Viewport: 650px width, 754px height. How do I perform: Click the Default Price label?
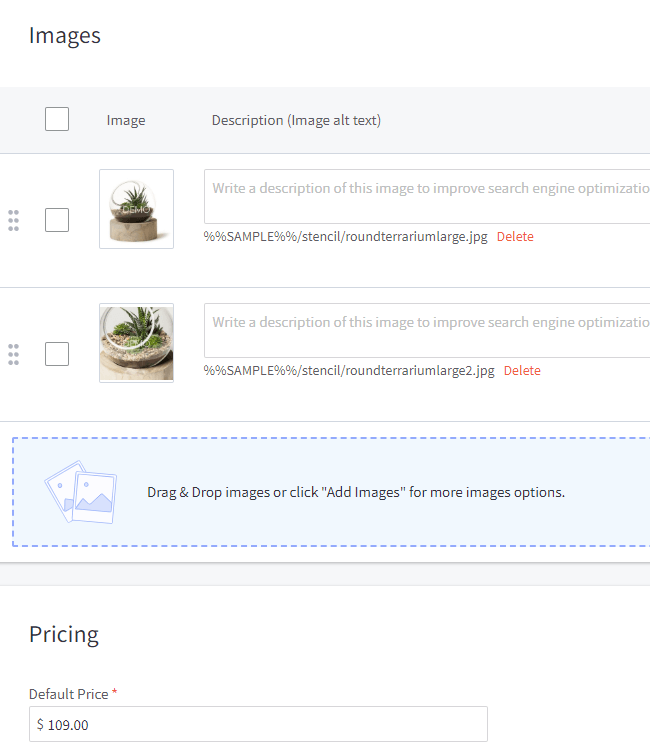click(68, 694)
